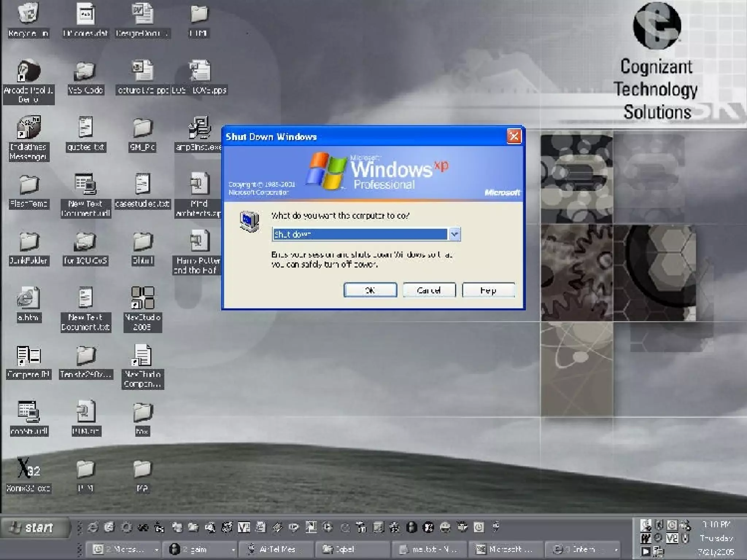Screen dimensions: 747x560
Task: Expand the Internet Explorer taskbar group arrow
Action: pos(616,549)
